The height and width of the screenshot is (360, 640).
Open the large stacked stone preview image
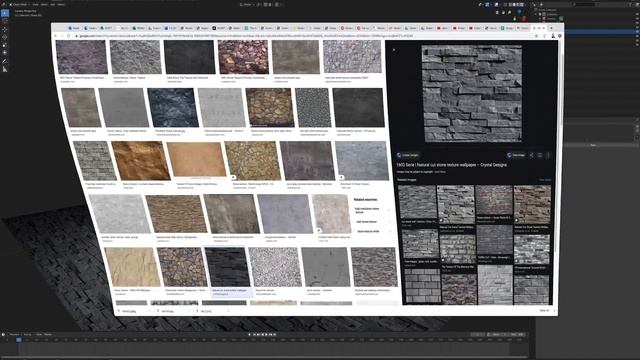coord(472,93)
